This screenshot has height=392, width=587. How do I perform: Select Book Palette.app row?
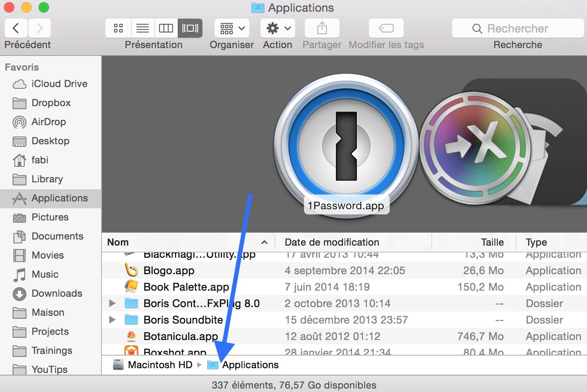344,287
